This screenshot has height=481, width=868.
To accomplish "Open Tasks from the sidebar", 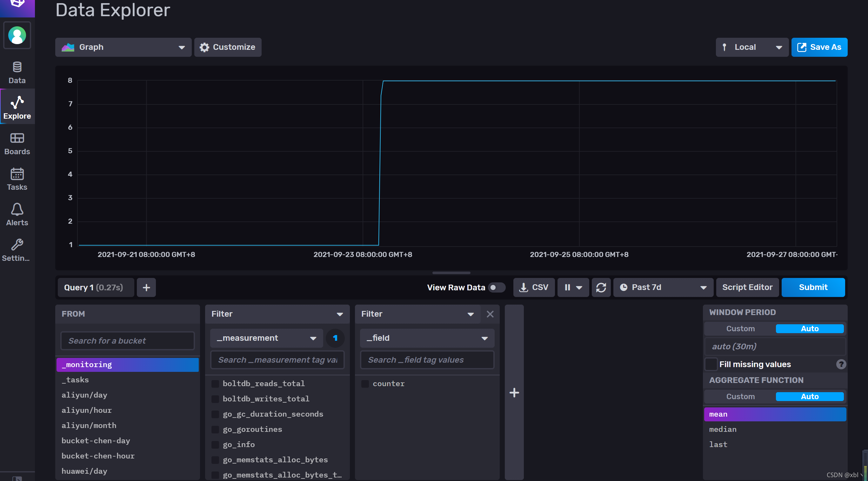I will click(17, 179).
